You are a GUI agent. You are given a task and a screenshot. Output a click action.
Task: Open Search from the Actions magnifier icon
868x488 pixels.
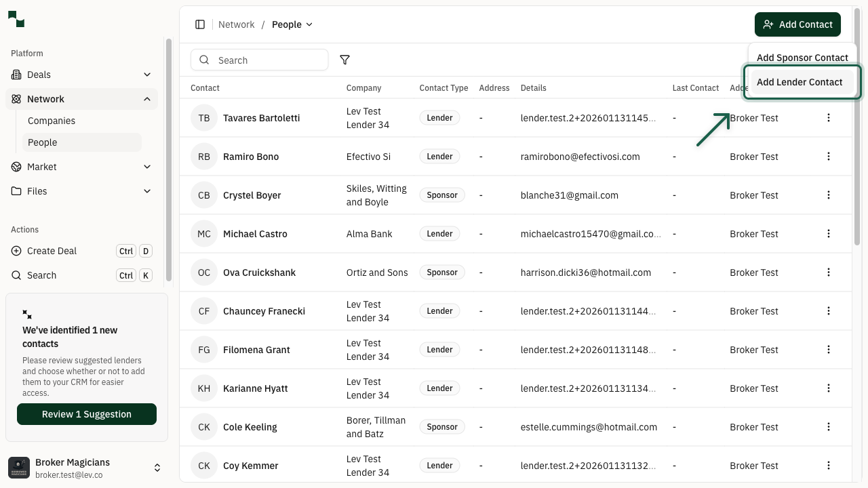(16, 275)
